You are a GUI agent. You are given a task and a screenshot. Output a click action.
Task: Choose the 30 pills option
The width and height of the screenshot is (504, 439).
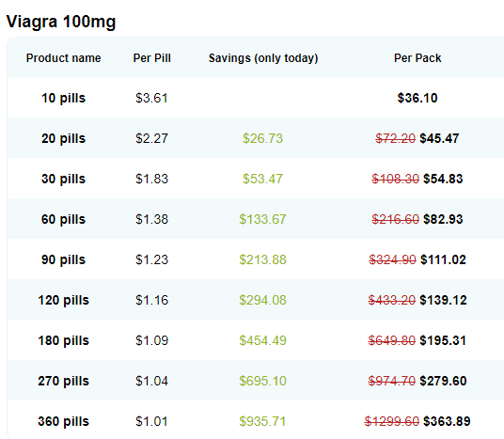(63, 179)
